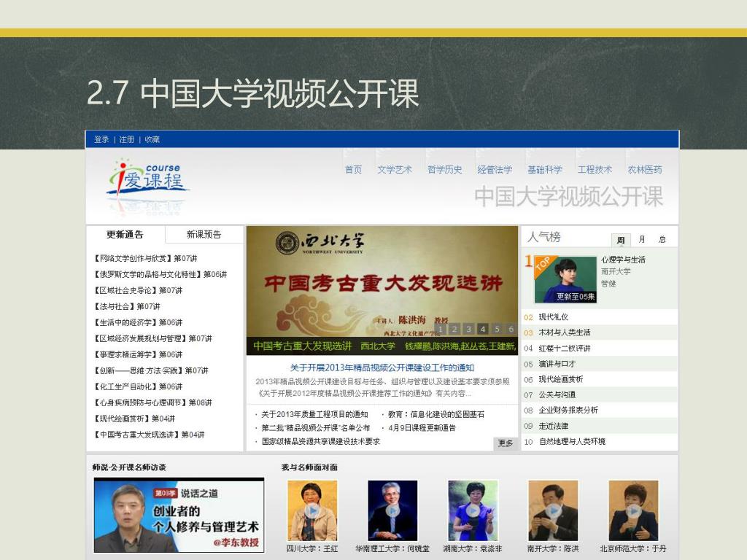Select banner slide number 3
The image size is (747, 560).
469,329
